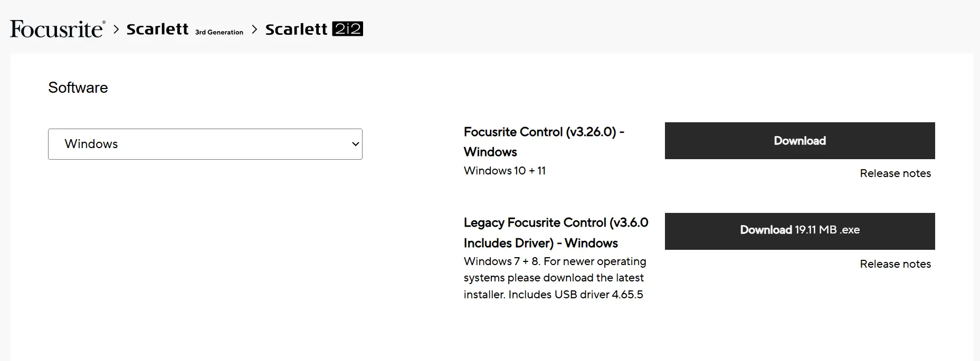
Task: Click the Focusrite logo
Action: coord(57,29)
